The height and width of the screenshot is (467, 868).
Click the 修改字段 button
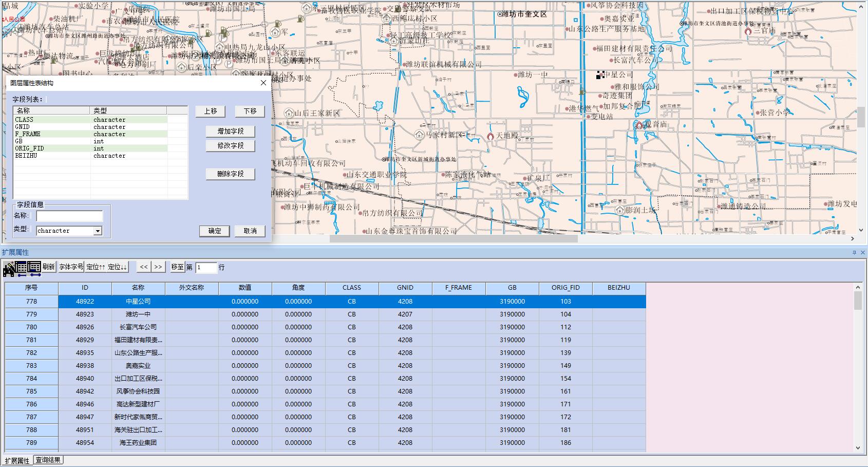click(230, 146)
